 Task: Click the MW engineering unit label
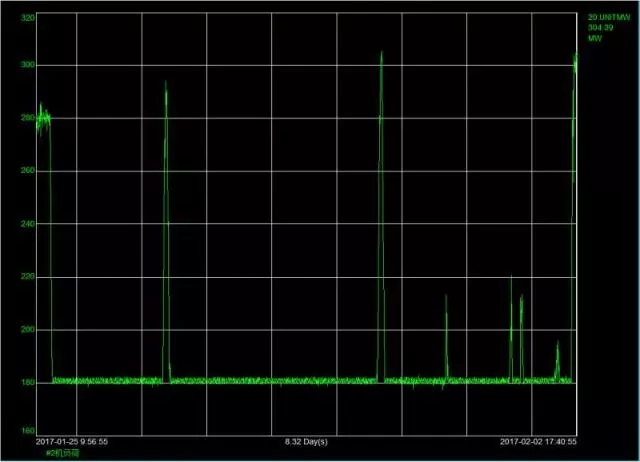click(x=594, y=38)
